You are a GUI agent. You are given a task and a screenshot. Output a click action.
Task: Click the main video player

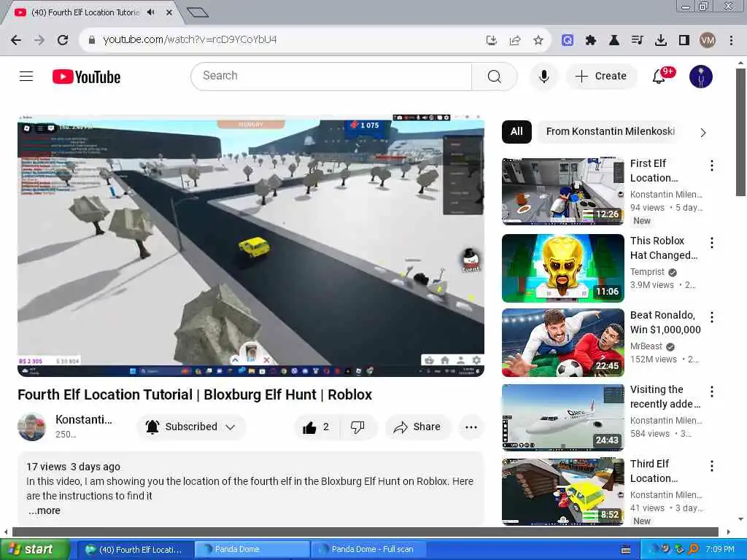(251, 246)
